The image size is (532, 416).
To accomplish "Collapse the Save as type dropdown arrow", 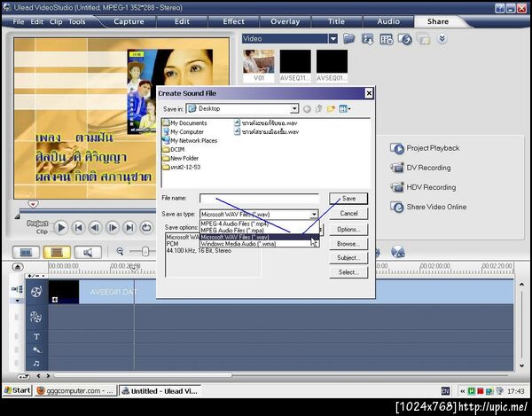I will [314, 215].
